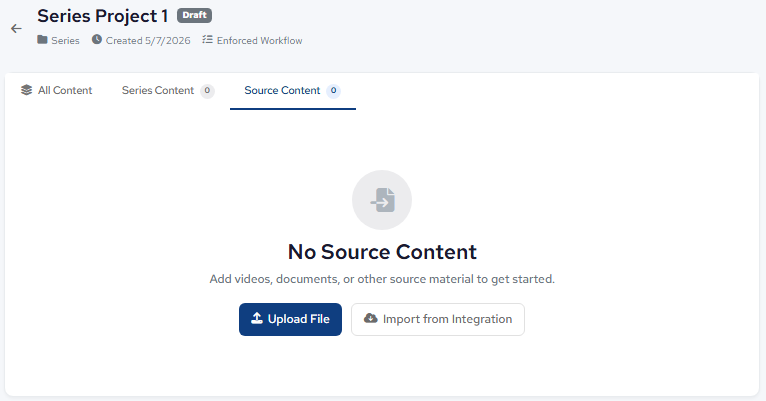Viewport: 766px width, 401px height.
Task: Click the Add videos, documents description text
Action: (x=382, y=279)
